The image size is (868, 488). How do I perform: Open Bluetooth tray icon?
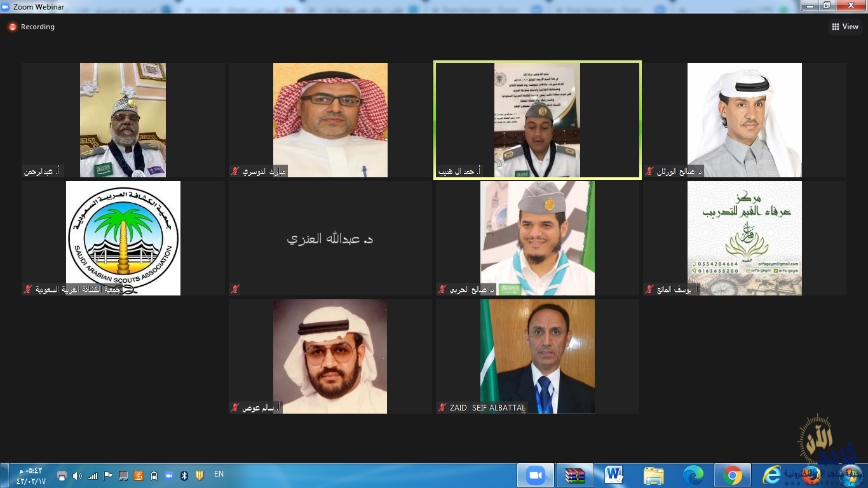coord(184,475)
